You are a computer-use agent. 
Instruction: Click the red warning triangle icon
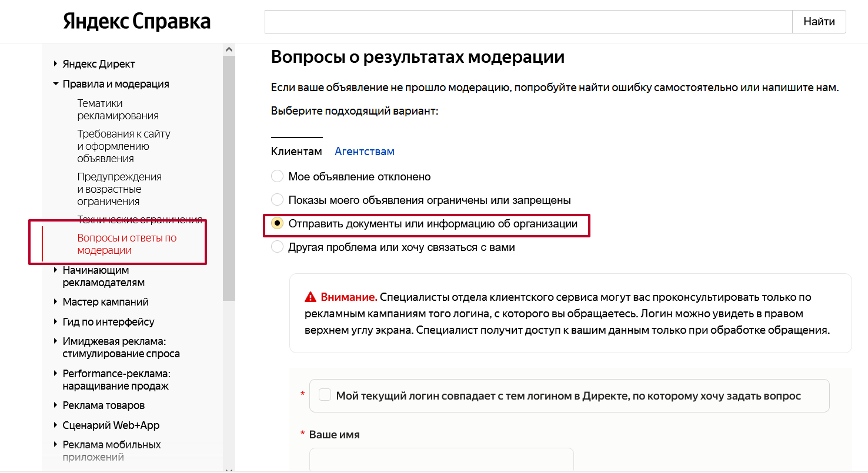pos(311,297)
